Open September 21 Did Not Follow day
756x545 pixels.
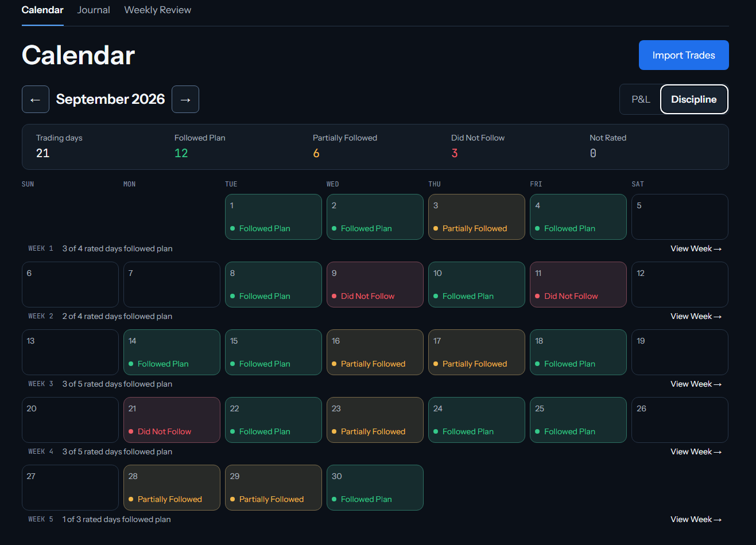[x=172, y=420]
